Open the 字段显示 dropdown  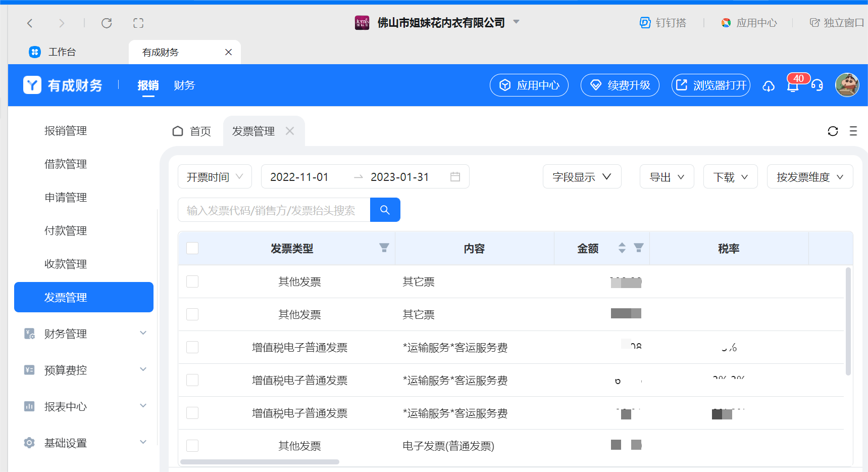tap(582, 177)
